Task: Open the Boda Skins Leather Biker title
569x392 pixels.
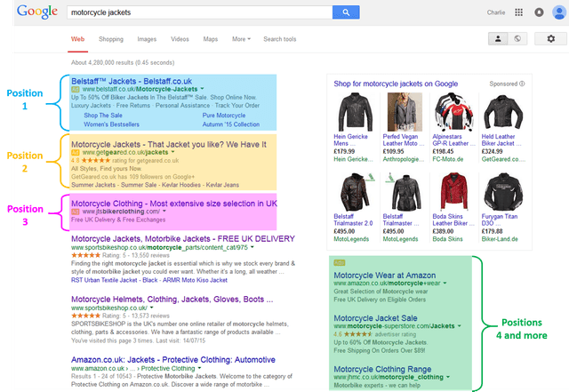Action: pos(453,220)
